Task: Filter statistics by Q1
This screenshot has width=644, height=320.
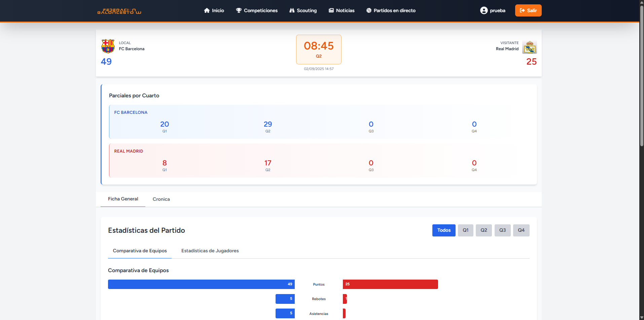Action: (465, 230)
